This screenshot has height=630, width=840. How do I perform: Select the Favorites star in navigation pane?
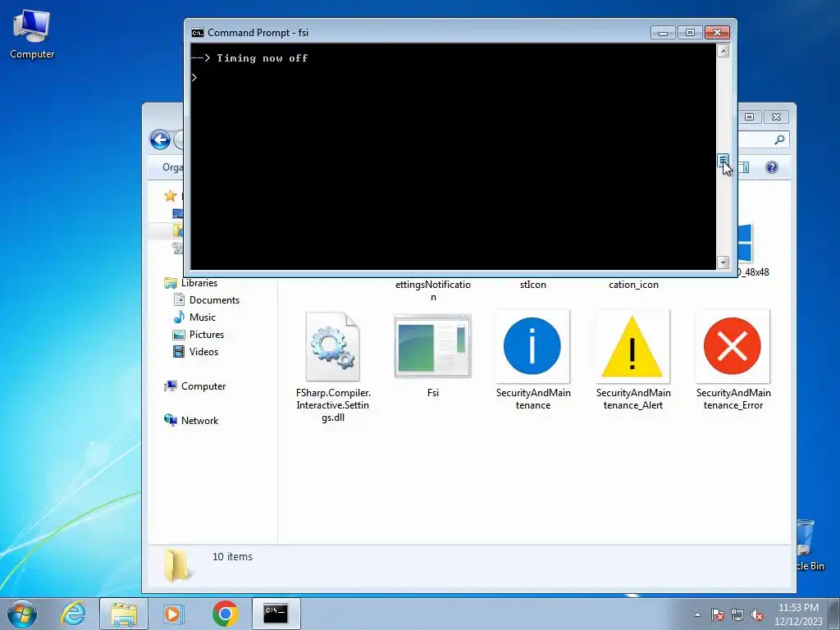click(171, 195)
